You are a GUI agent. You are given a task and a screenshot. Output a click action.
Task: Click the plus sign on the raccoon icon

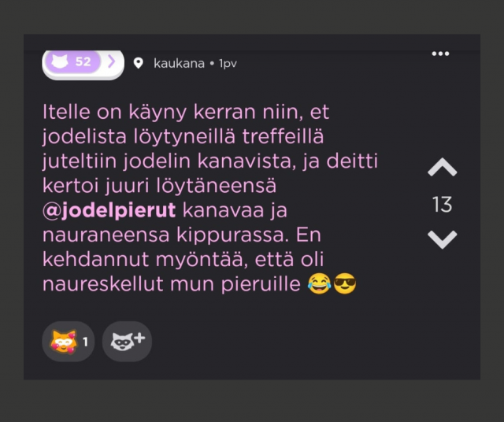[x=139, y=338]
